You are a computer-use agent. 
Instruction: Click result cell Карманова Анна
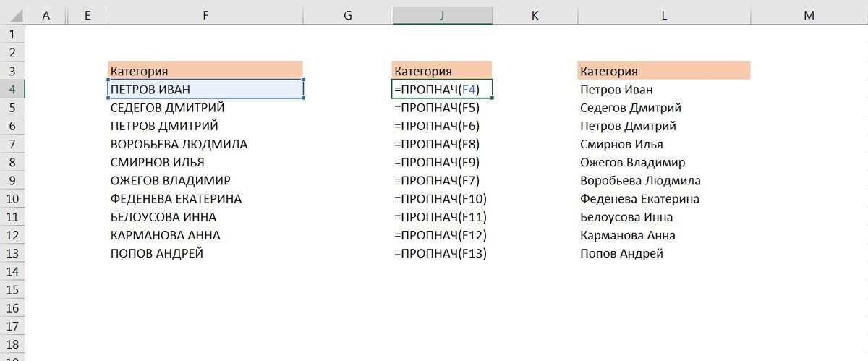[664, 235]
